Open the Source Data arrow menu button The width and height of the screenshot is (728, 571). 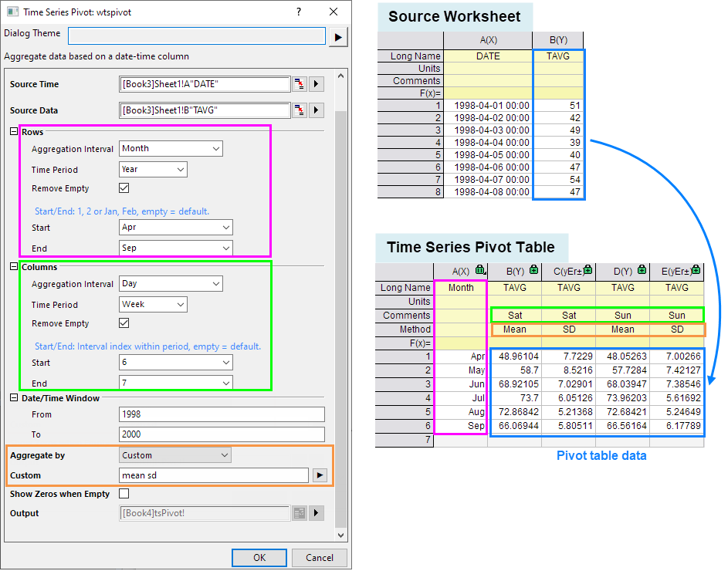click(x=317, y=110)
